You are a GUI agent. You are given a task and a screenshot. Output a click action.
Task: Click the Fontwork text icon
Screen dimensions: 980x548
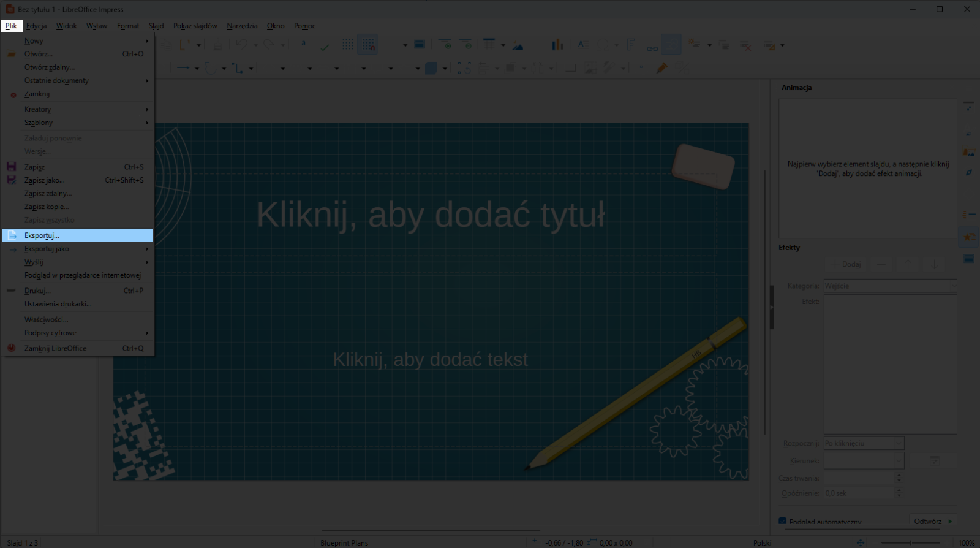coord(631,44)
